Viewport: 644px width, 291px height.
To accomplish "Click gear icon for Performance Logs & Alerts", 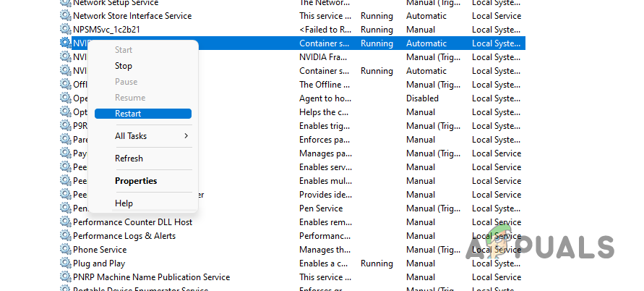I will [66, 236].
